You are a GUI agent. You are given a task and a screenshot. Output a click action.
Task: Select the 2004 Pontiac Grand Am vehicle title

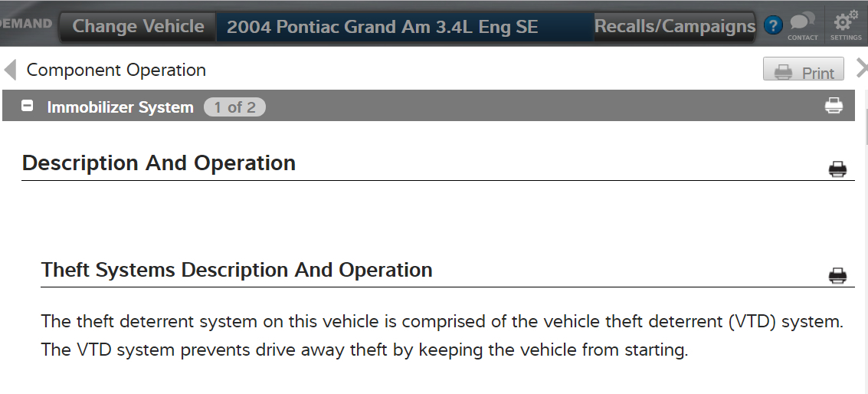pyautogui.click(x=383, y=28)
